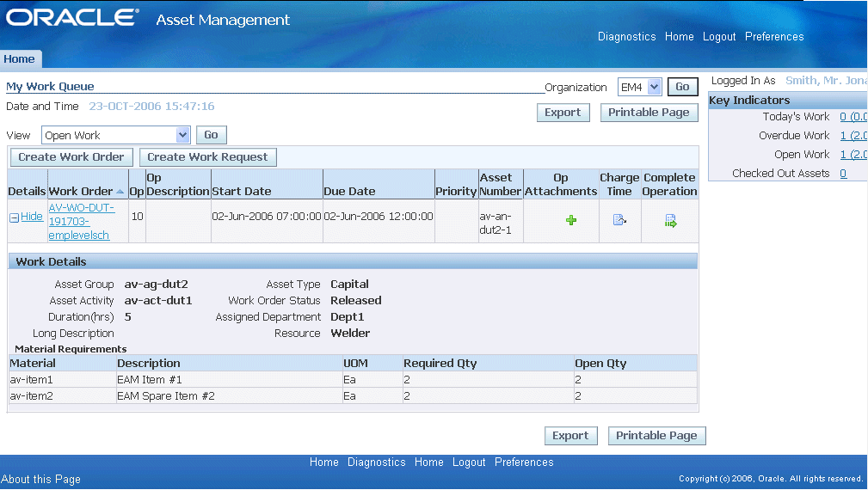Click the logged in user Smith, Mr.

click(x=827, y=81)
